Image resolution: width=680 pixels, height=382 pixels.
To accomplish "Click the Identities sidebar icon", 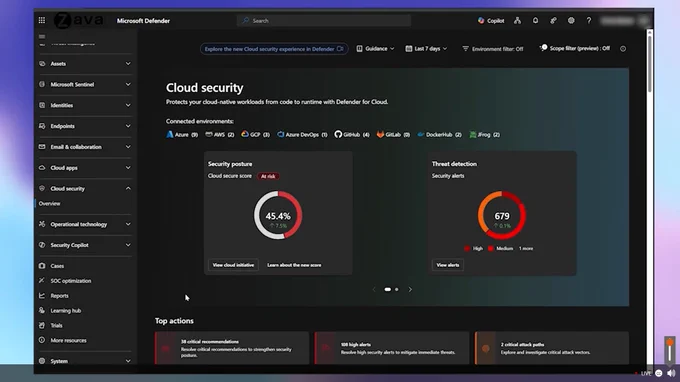I will tap(42, 105).
